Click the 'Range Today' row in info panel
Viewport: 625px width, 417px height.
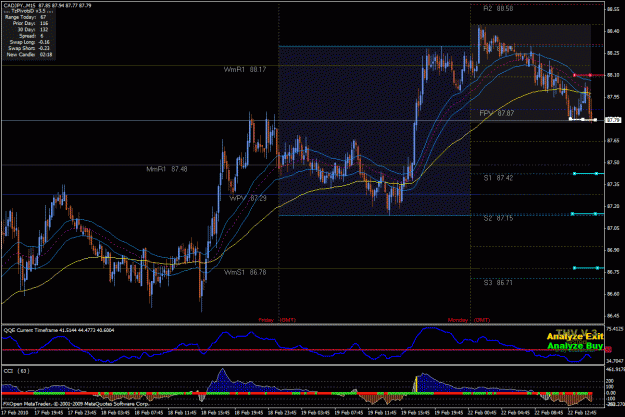tap(26, 17)
